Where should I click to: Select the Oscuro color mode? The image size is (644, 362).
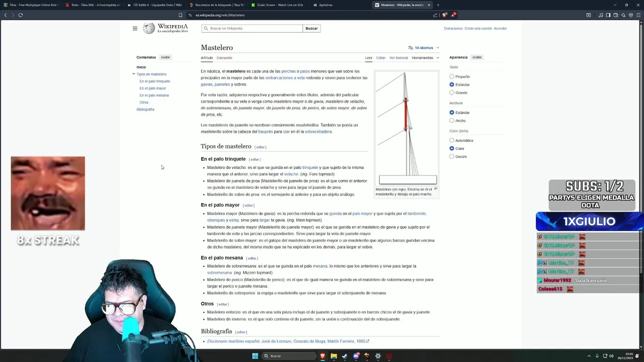coord(452,156)
